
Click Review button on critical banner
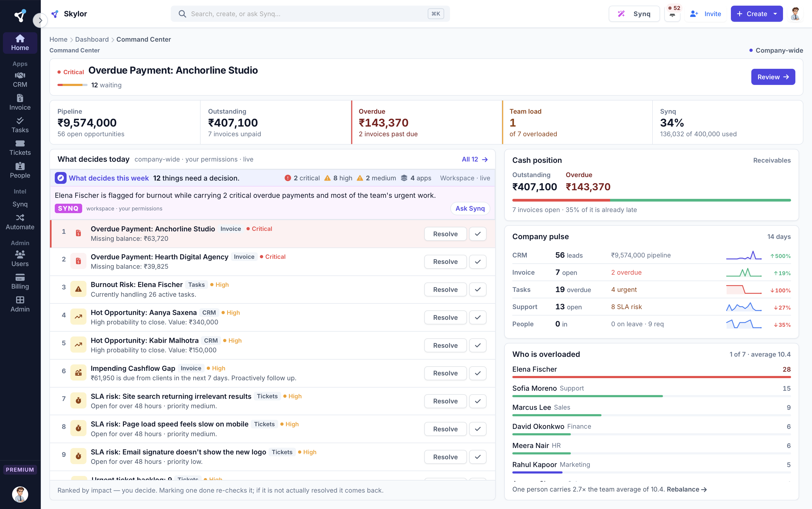pos(773,77)
